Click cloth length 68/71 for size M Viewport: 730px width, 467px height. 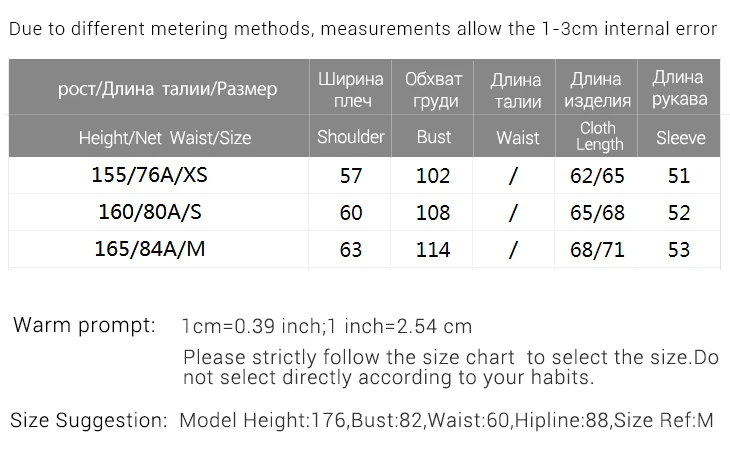pyautogui.click(x=597, y=250)
